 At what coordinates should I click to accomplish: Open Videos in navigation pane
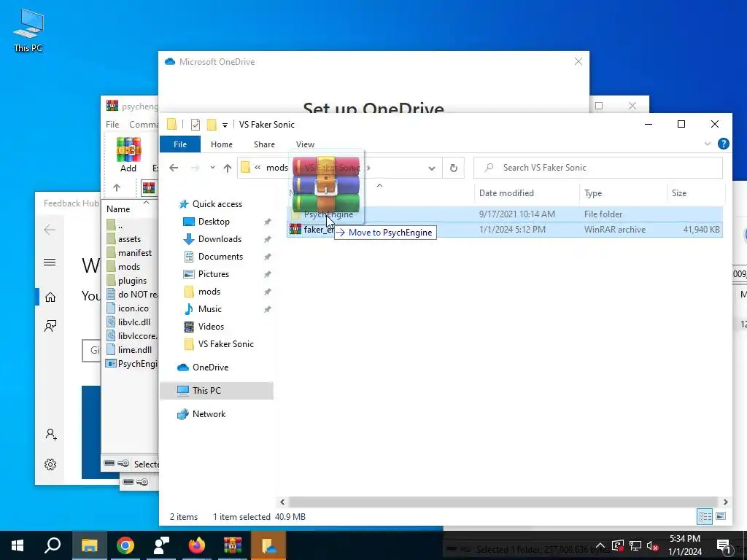click(x=211, y=327)
